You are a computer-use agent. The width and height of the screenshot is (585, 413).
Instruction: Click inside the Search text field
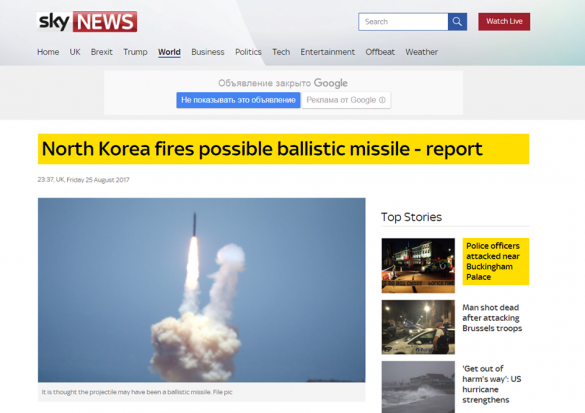click(403, 22)
